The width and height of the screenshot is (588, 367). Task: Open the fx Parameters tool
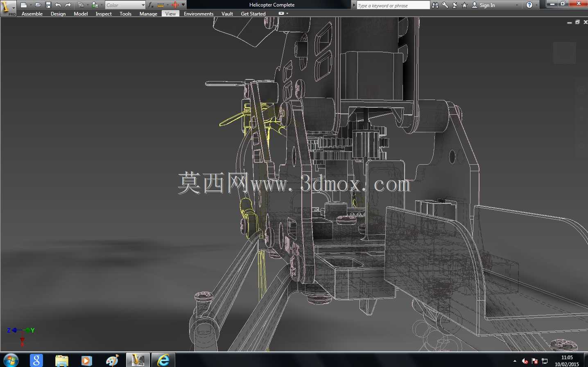[x=151, y=5]
